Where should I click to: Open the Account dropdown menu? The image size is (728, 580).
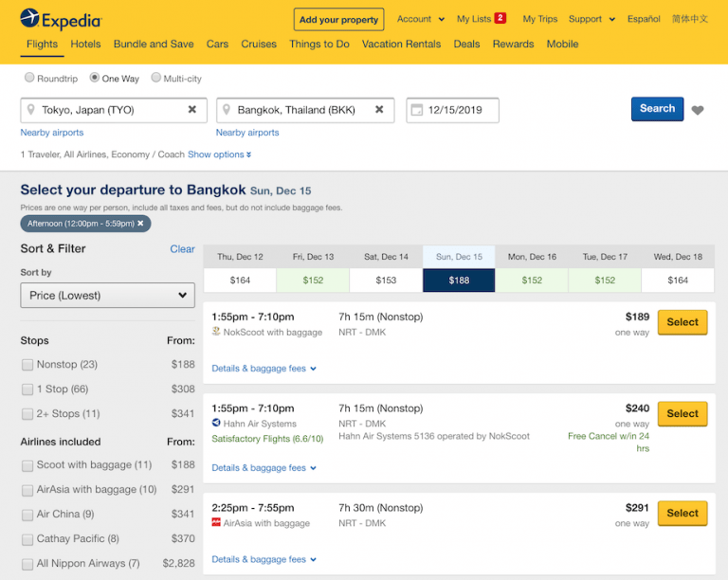pos(421,19)
